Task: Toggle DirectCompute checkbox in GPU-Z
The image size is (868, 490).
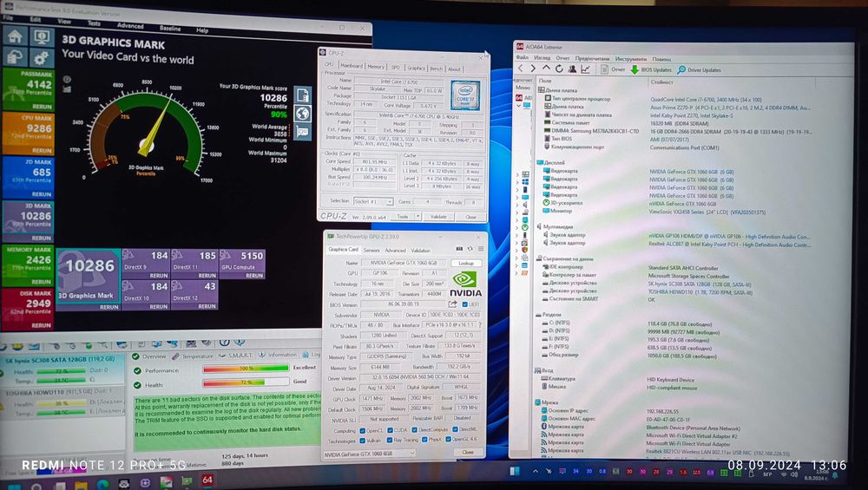Action: (x=414, y=429)
